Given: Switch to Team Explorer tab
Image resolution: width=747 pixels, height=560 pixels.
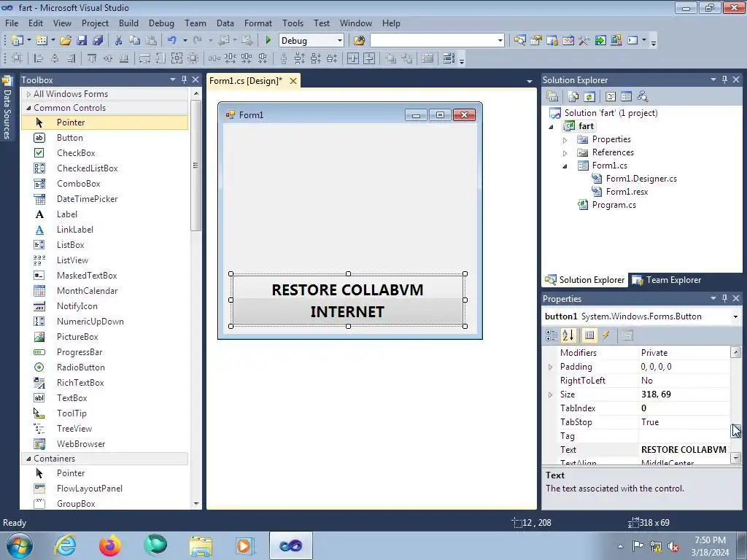Looking at the screenshot, I should click(667, 280).
